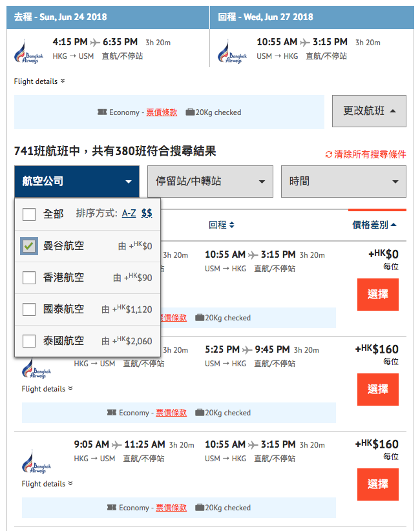Sort airlines A-Z
The width and height of the screenshot is (420, 531).
129,213
